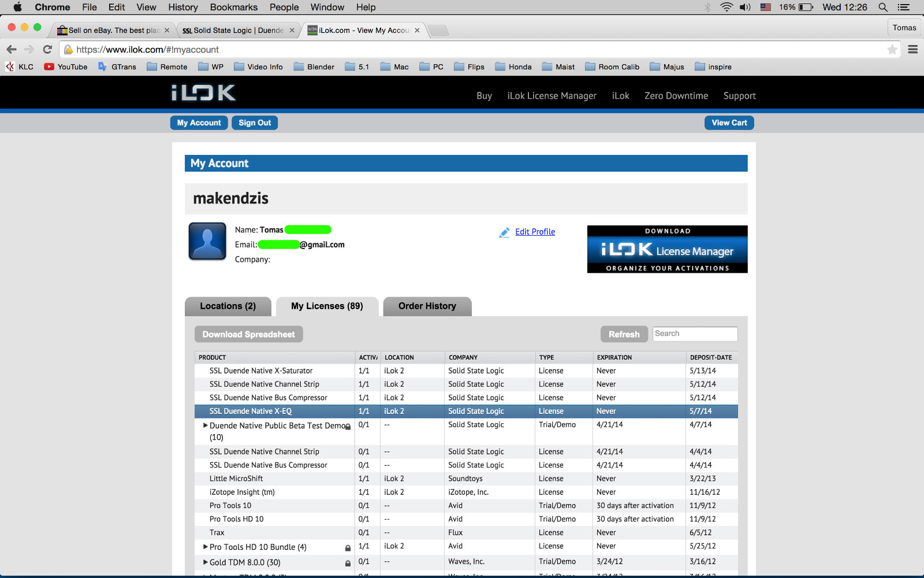The width and height of the screenshot is (924, 578).
Task: Sort table by EXPIRATION column header
Action: 639,357
